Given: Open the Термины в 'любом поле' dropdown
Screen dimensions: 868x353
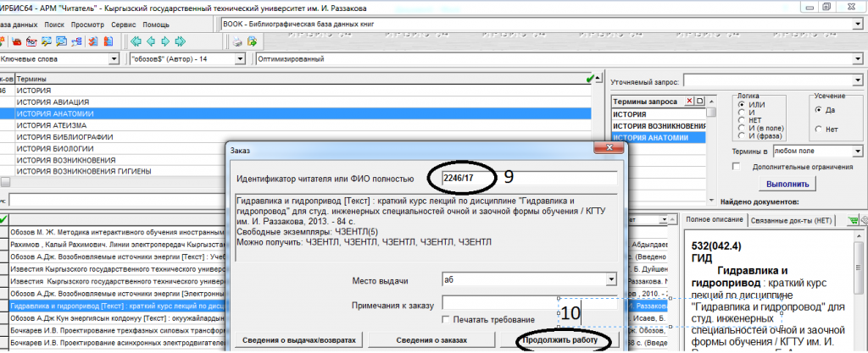Looking at the screenshot, I should (x=855, y=151).
